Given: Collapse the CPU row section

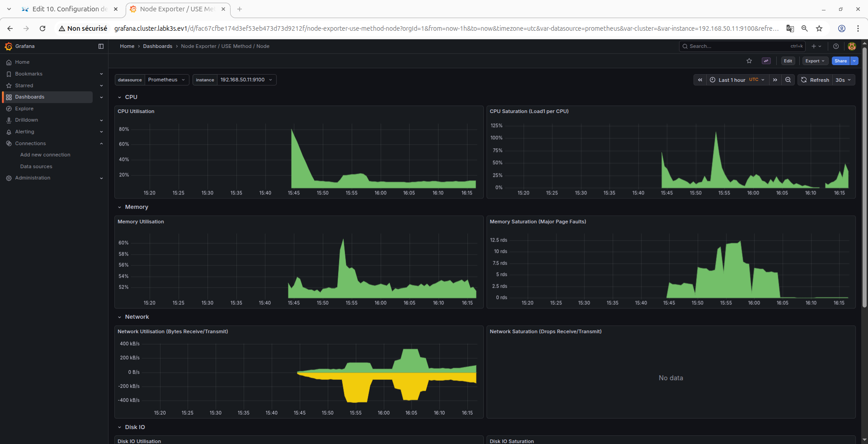Looking at the screenshot, I should [x=119, y=97].
